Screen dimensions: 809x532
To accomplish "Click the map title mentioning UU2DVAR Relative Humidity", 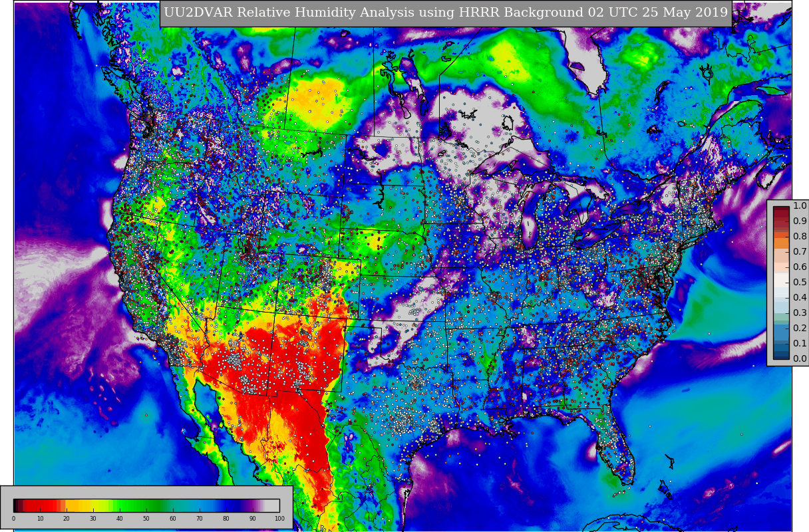I will tap(446, 13).
